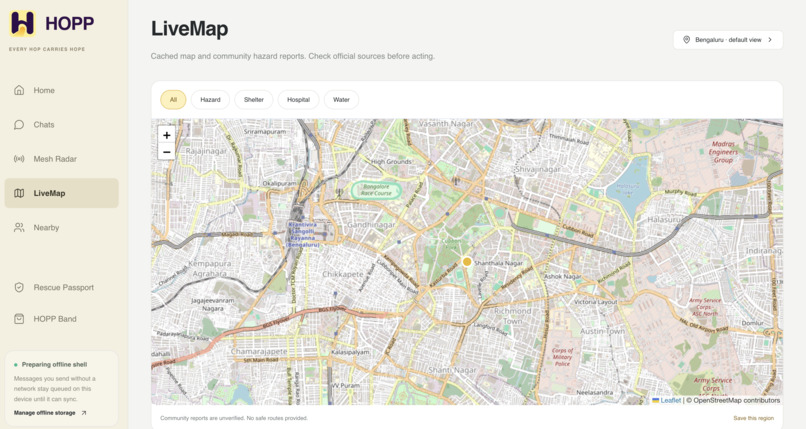This screenshot has width=806, height=429.
Task: Click the Preparing offline shell status text
Action: (54, 364)
